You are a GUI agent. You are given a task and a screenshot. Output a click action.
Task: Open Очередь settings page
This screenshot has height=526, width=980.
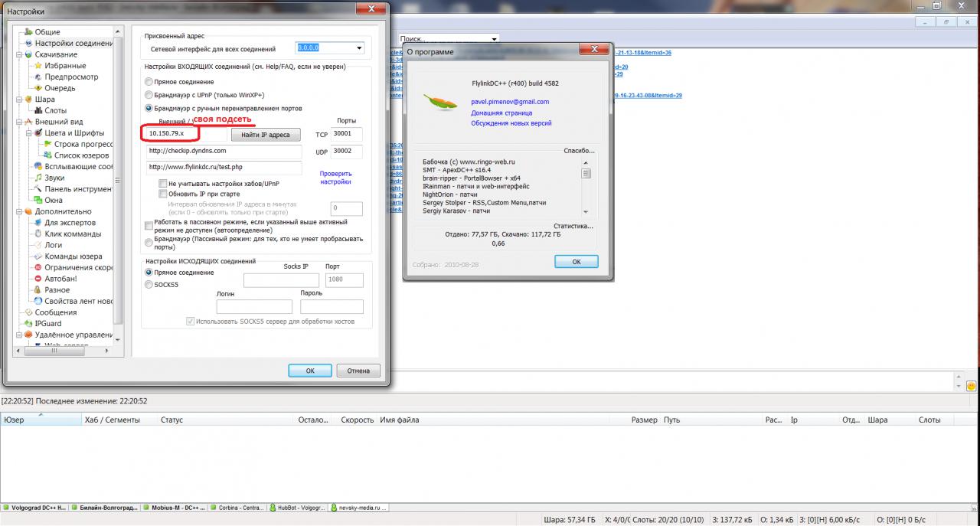click(60, 88)
